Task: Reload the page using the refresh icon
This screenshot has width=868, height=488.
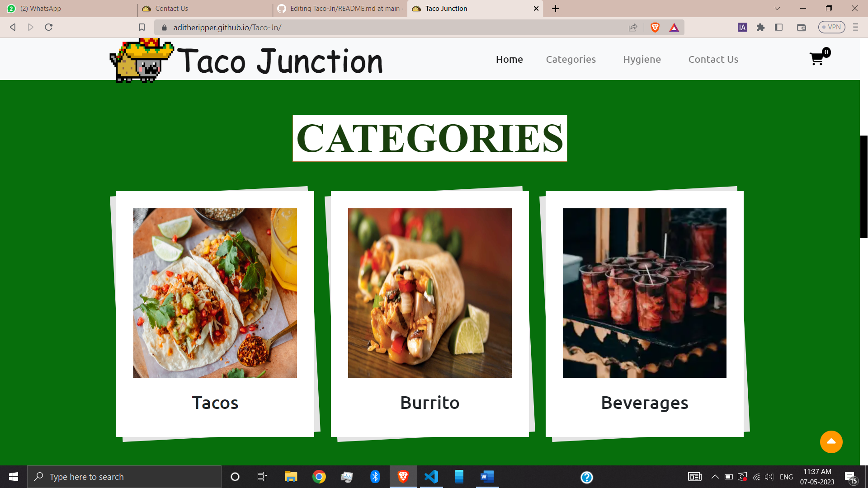Action: (48, 27)
